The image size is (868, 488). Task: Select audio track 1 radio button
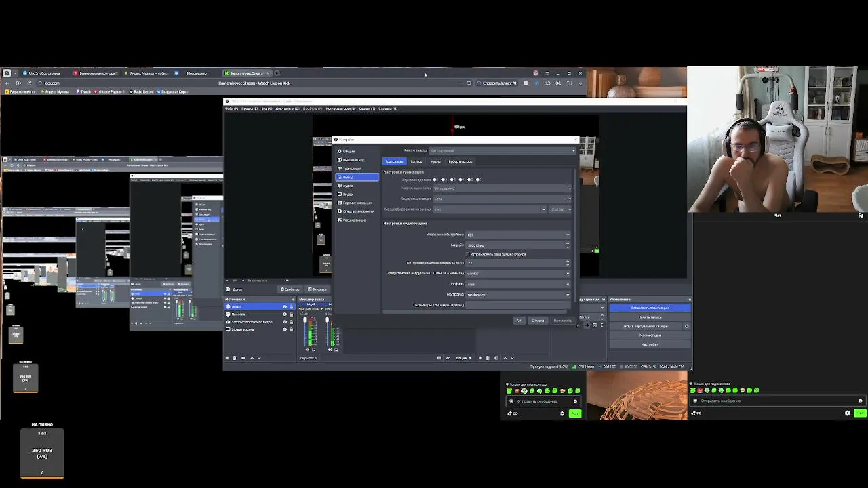[x=436, y=180]
